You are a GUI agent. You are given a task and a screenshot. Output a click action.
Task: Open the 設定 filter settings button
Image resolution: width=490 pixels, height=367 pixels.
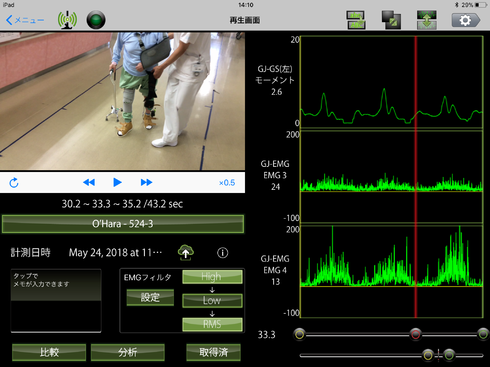[150, 297]
